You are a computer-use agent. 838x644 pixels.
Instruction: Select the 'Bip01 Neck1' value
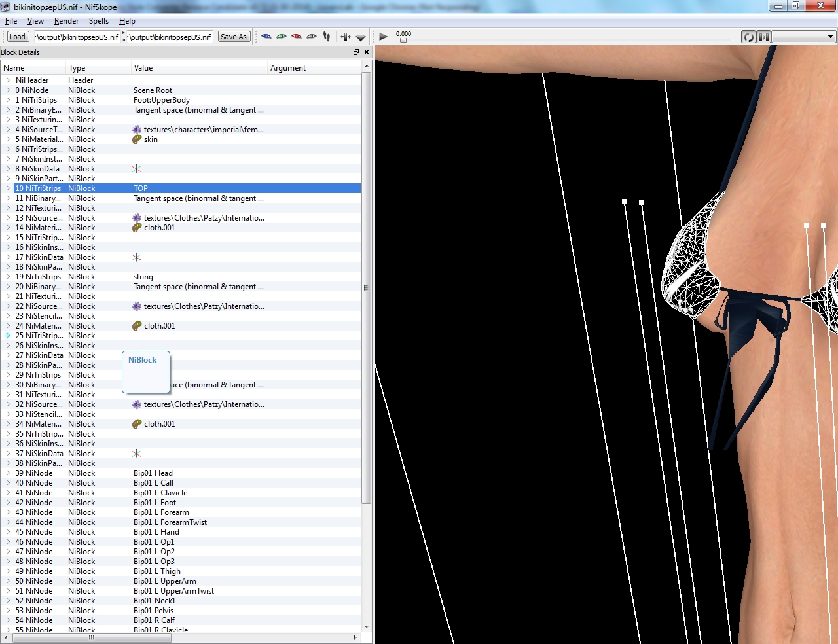tap(155, 601)
